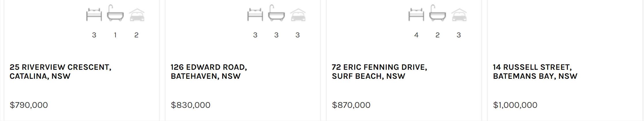Click garage icon on Riverview Crescent listing
Image resolution: width=644 pixels, height=121 pixels.
137,15
